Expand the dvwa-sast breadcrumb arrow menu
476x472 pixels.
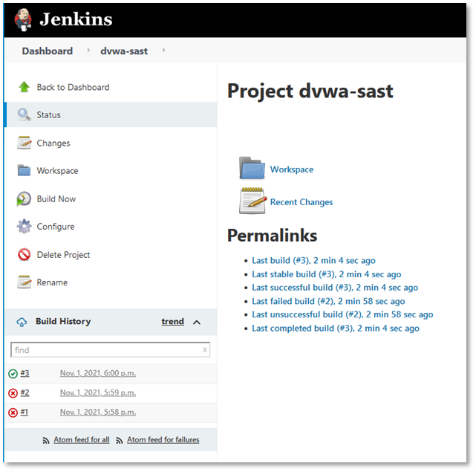163,51
